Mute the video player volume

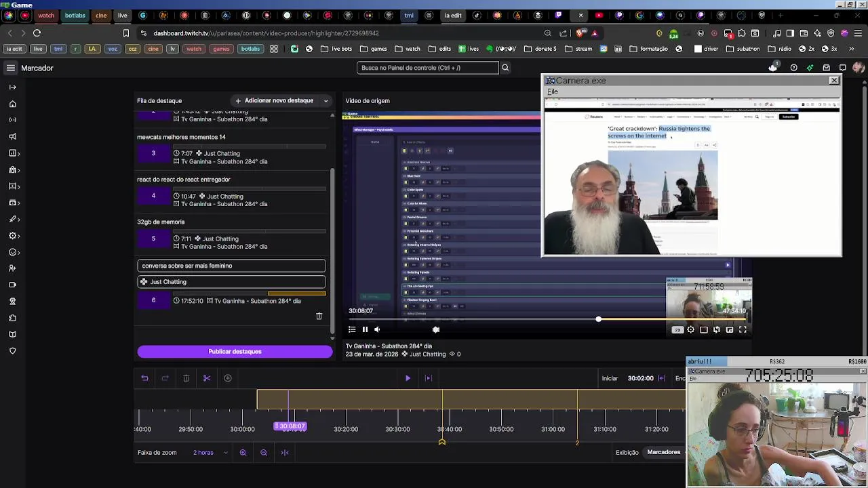(x=378, y=329)
